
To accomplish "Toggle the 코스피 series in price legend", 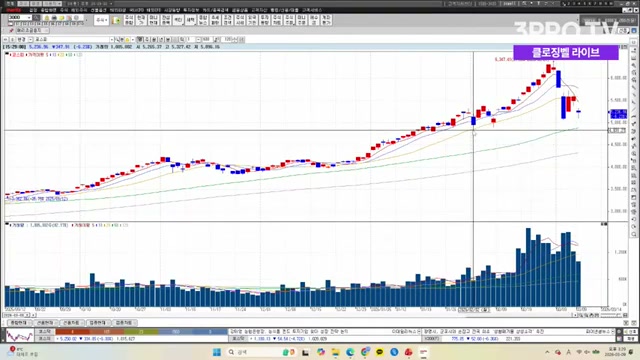I will pyautogui.click(x=17, y=54).
